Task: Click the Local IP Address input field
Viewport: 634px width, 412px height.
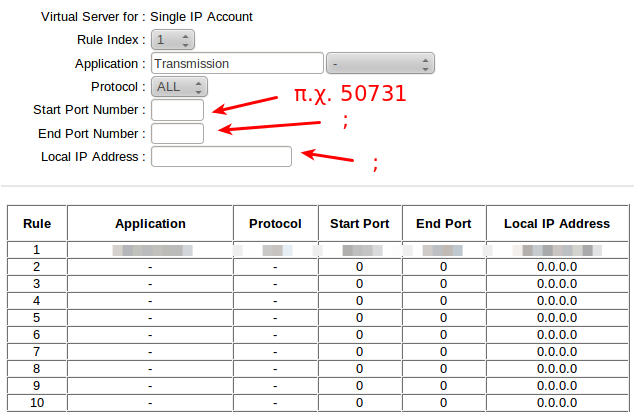Action: 221,156
